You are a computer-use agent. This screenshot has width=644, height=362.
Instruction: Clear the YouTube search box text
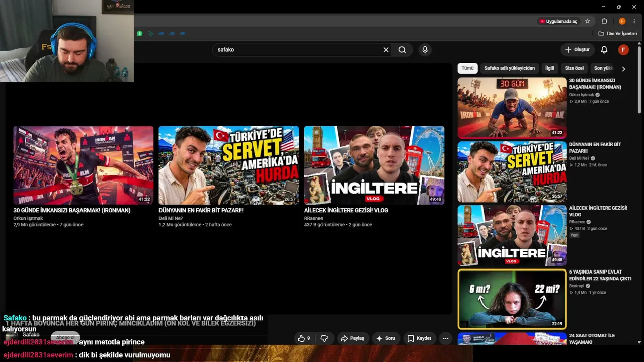pos(386,50)
